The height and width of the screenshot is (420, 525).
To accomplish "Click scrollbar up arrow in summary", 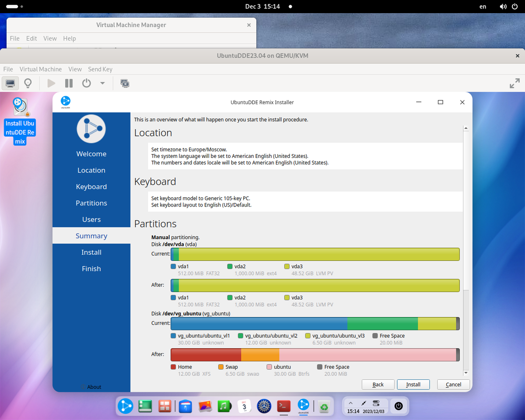I will [x=465, y=128].
